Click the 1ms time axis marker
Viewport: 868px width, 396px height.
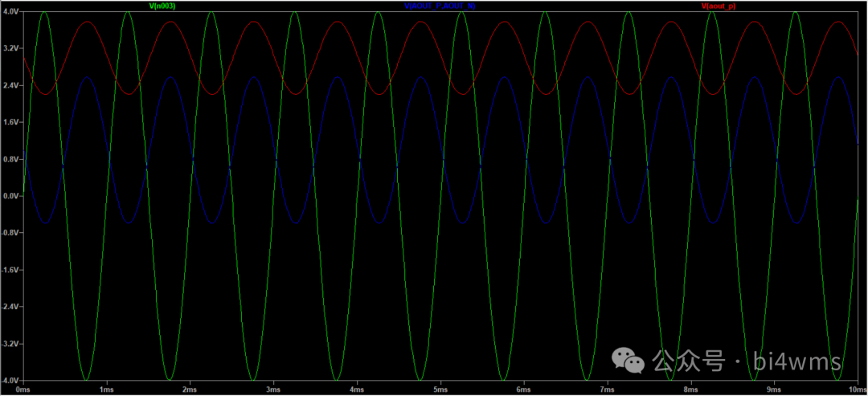click(106, 390)
